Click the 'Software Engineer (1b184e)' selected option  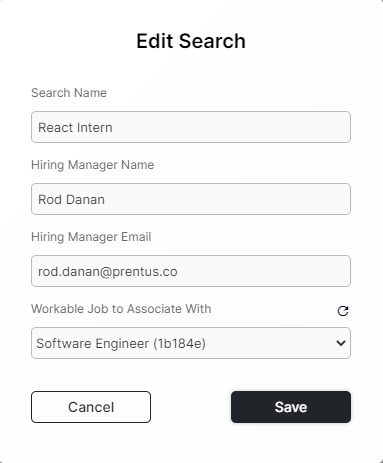121,343
